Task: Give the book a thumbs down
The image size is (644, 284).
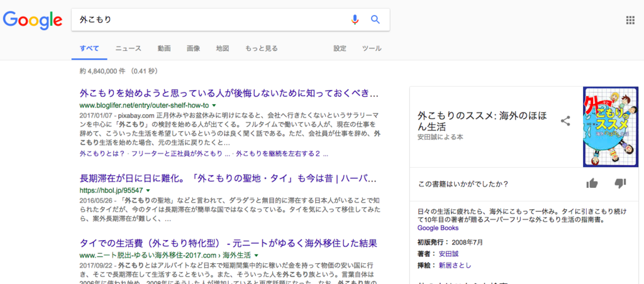Action: tap(619, 183)
